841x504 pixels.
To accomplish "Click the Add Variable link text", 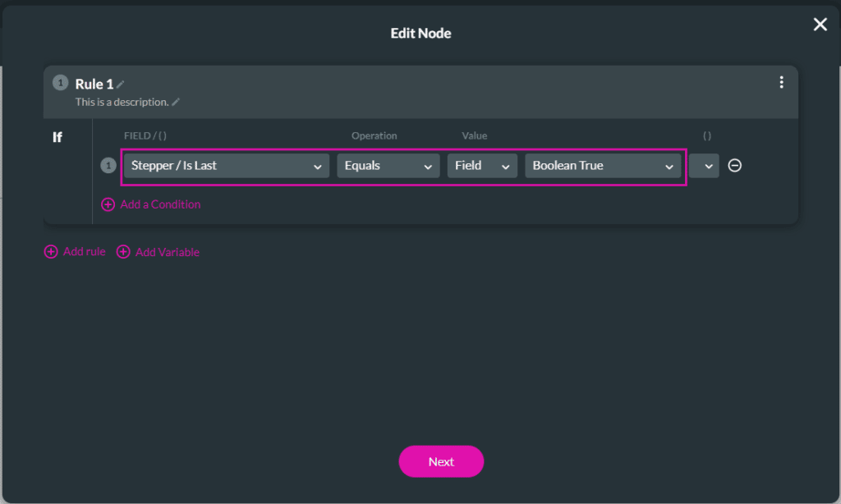I will point(168,252).
